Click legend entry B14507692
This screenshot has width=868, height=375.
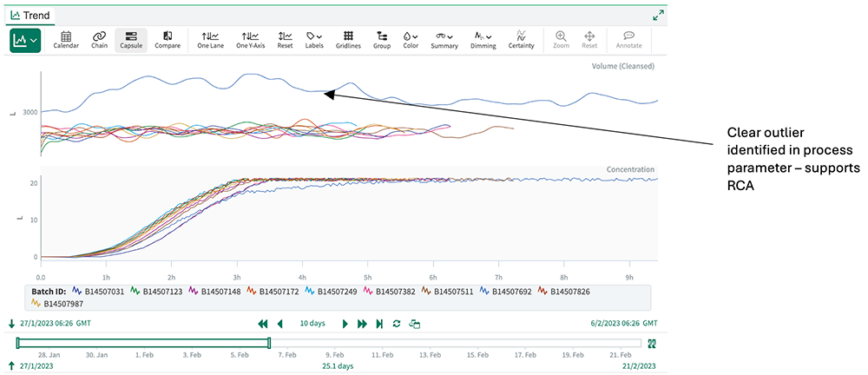[x=505, y=292]
